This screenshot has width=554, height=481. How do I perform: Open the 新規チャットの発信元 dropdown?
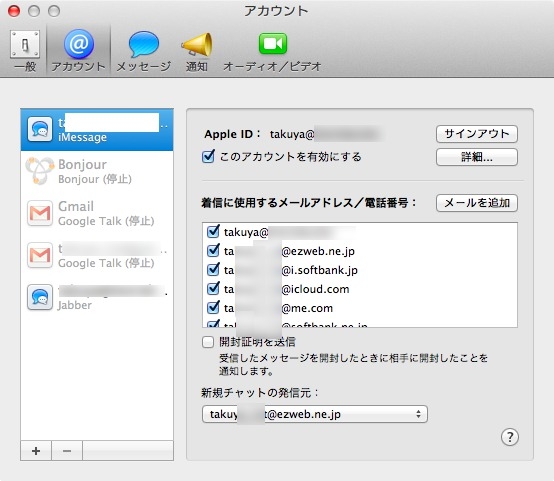(314, 414)
